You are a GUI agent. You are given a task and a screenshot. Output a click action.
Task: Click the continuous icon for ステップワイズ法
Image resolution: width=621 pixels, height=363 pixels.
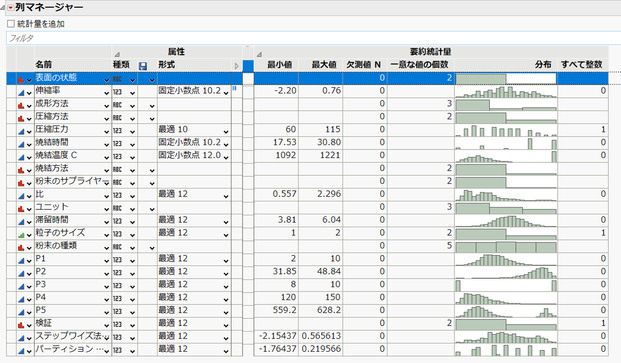coord(21,338)
